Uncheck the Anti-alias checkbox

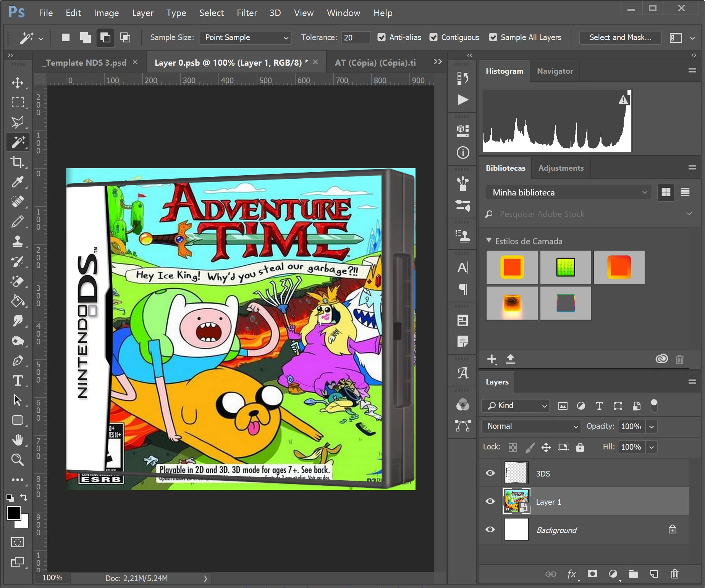tap(381, 37)
